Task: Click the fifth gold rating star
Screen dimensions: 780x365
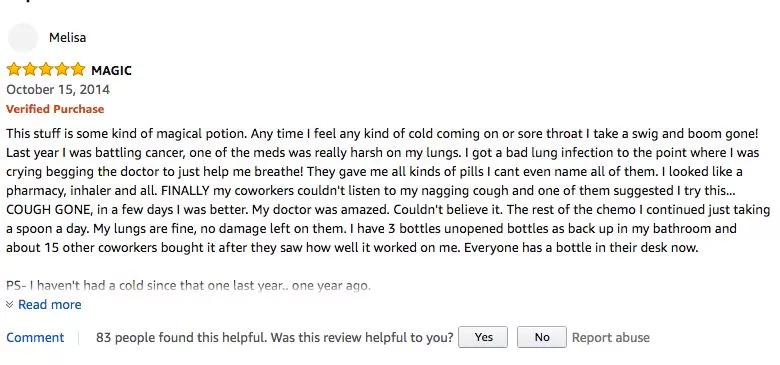Action: 78,70
